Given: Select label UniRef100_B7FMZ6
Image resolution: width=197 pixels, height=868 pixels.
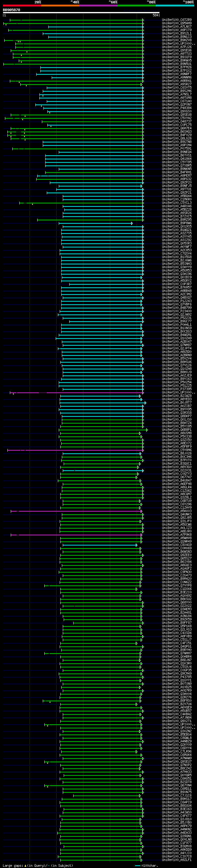Looking at the screenshot, I should click(x=177, y=67).
